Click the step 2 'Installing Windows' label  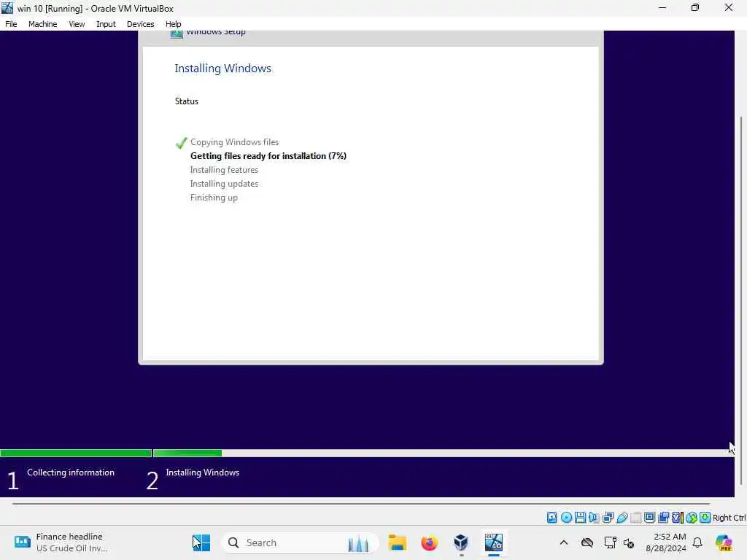pos(203,472)
